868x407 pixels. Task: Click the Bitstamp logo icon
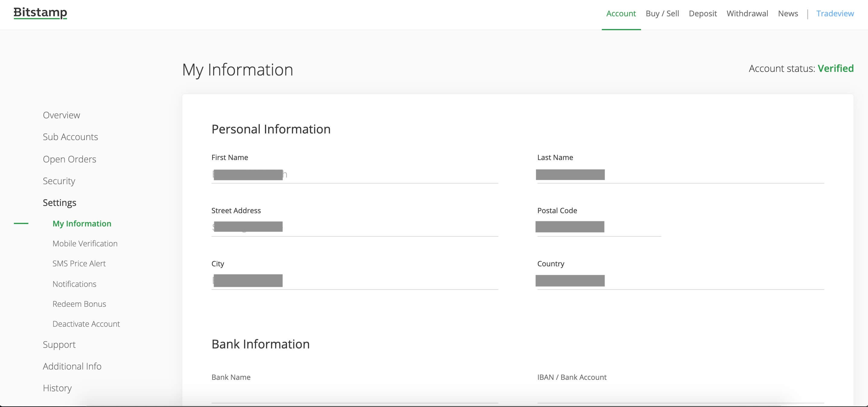pos(40,12)
